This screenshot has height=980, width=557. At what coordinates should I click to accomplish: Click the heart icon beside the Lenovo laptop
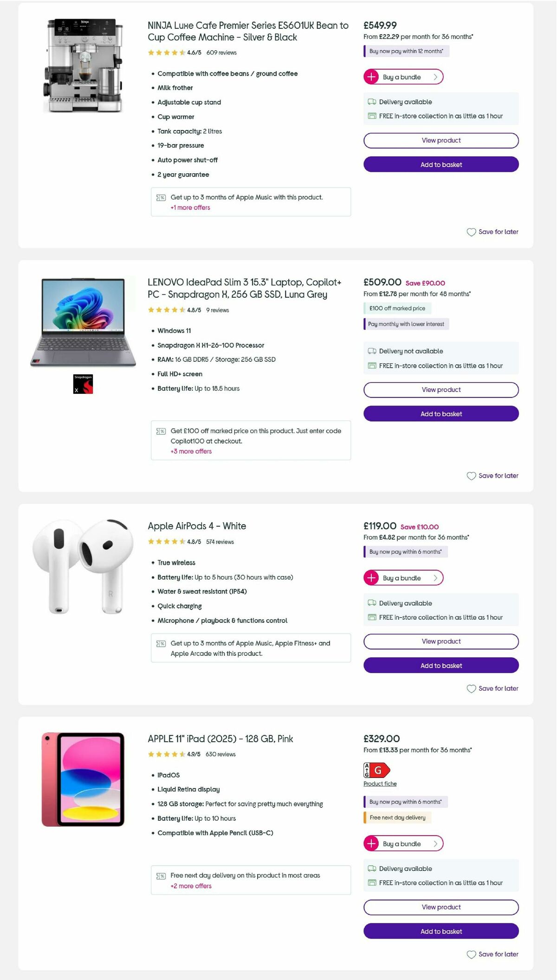[472, 476]
